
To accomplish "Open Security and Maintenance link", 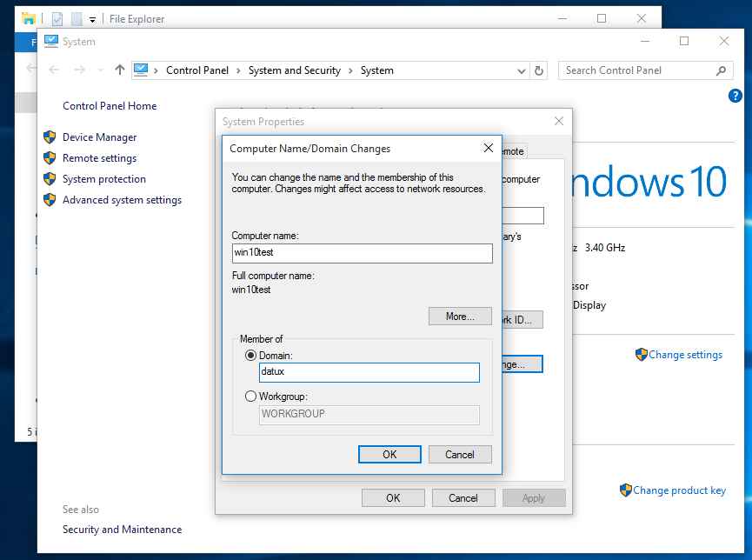I will (122, 530).
